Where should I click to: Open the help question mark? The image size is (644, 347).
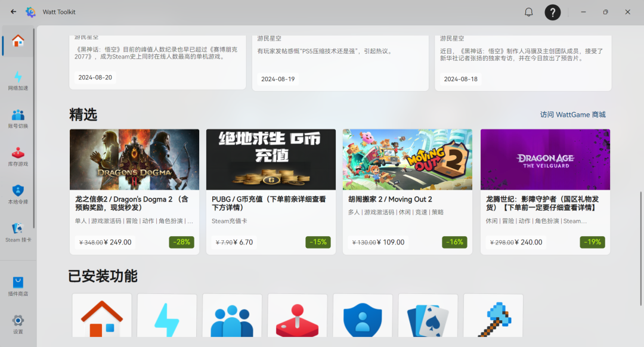552,13
